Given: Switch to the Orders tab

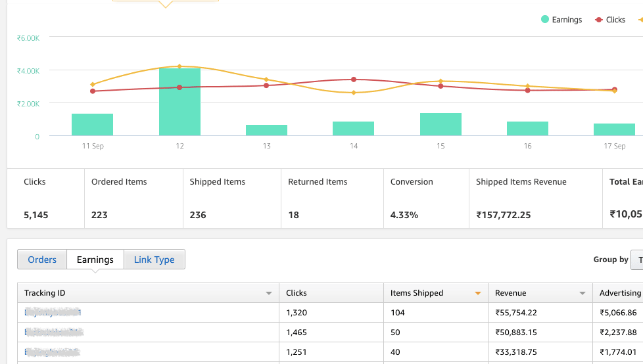Looking at the screenshot, I should [x=42, y=260].
